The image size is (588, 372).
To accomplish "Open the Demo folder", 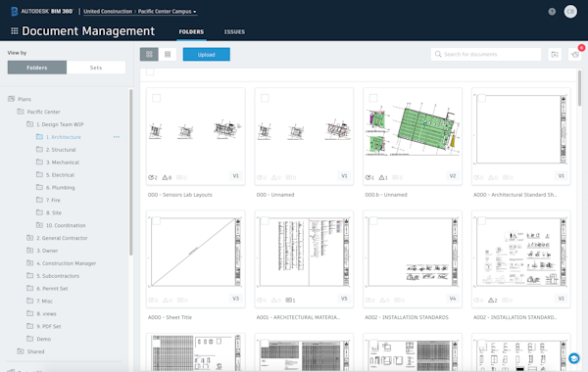I will (x=44, y=339).
